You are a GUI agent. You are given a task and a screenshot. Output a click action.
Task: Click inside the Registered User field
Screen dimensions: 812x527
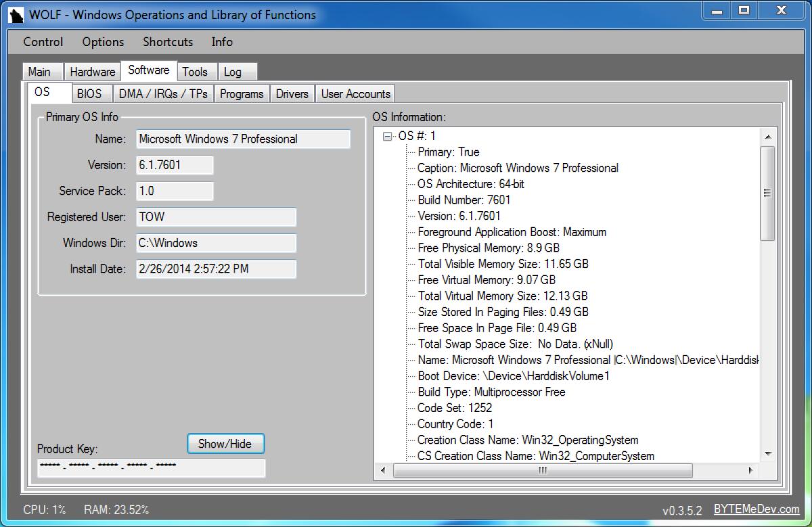coord(216,216)
